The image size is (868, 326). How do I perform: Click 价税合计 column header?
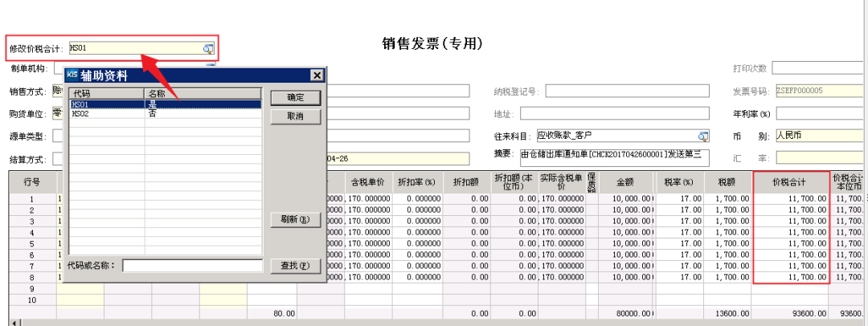(791, 182)
